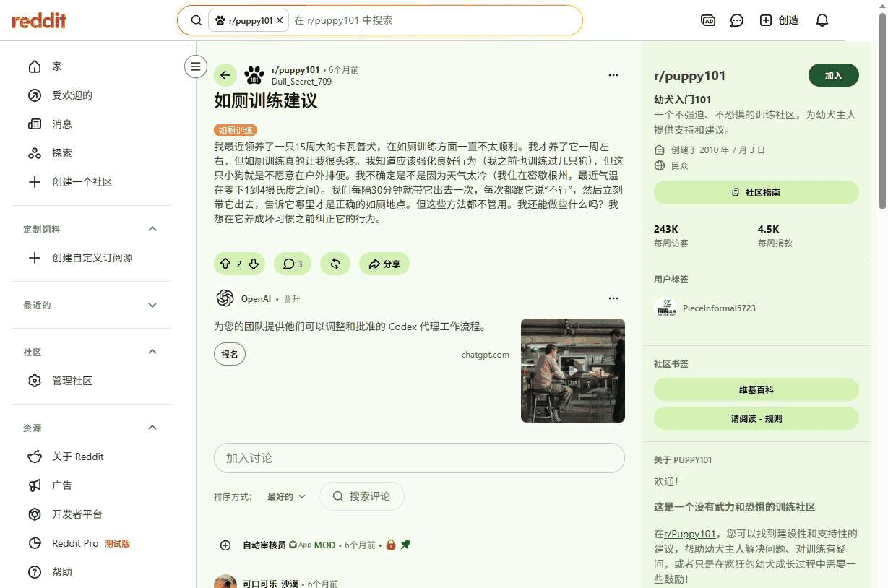The width and height of the screenshot is (888, 588).
Task: Open r/puppy101 link in post header
Action: 296,70
